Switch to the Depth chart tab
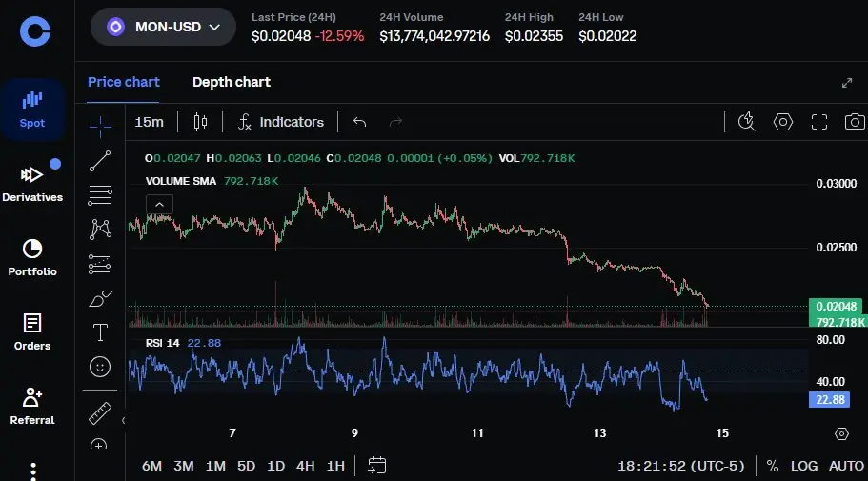Screen dimensions: 868x481 coord(232,82)
